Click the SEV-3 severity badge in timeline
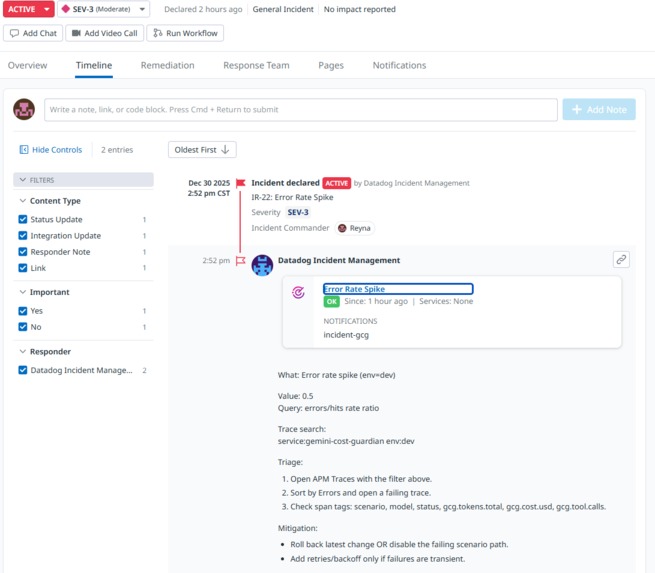The height and width of the screenshot is (573, 655). pyautogui.click(x=298, y=212)
